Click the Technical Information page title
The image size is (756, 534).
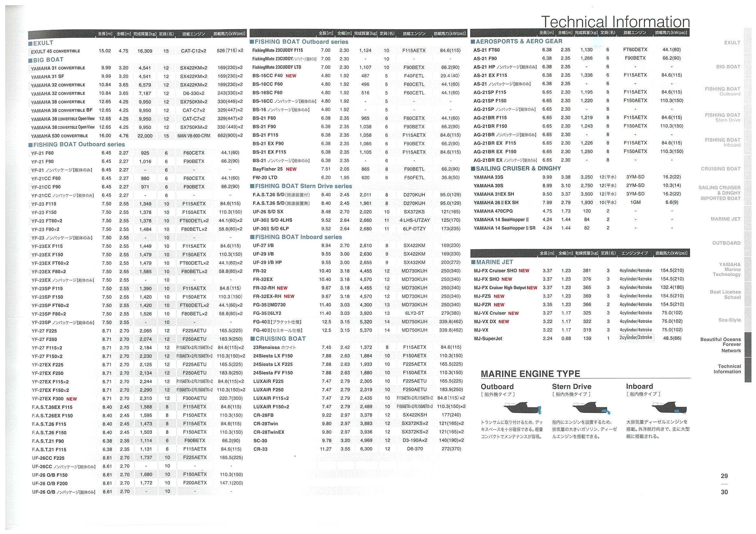[x=615, y=22]
